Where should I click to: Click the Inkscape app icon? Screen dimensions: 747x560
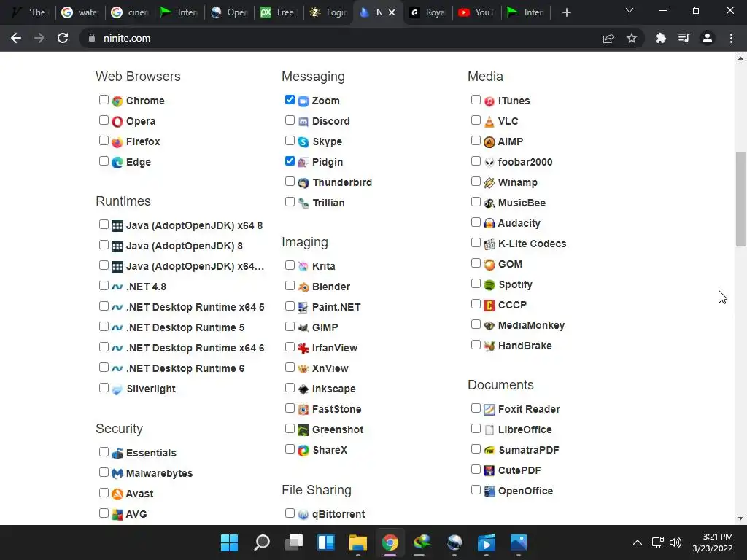pyautogui.click(x=303, y=389)
